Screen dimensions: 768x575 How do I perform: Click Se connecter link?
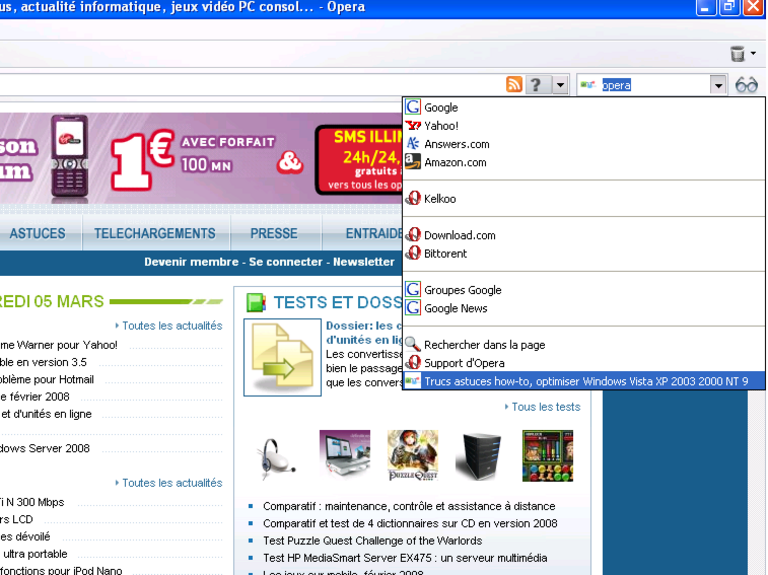coord(286,262)
